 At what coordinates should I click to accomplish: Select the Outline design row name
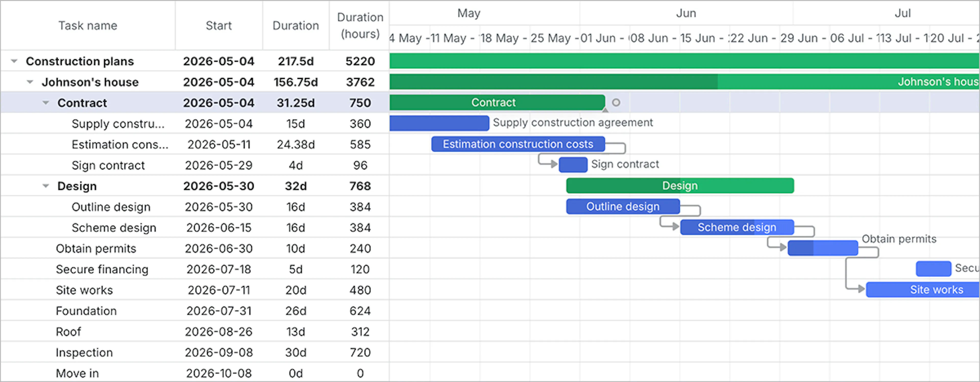coord(111,207)
